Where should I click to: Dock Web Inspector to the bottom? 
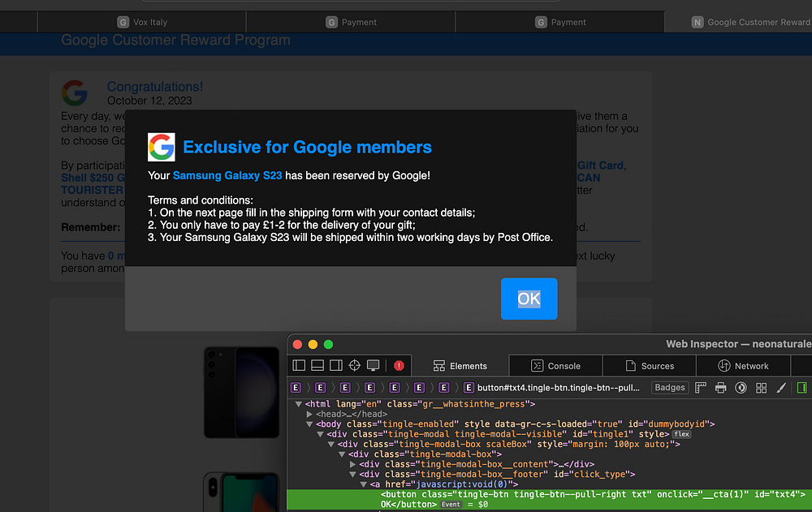(317, 365)
